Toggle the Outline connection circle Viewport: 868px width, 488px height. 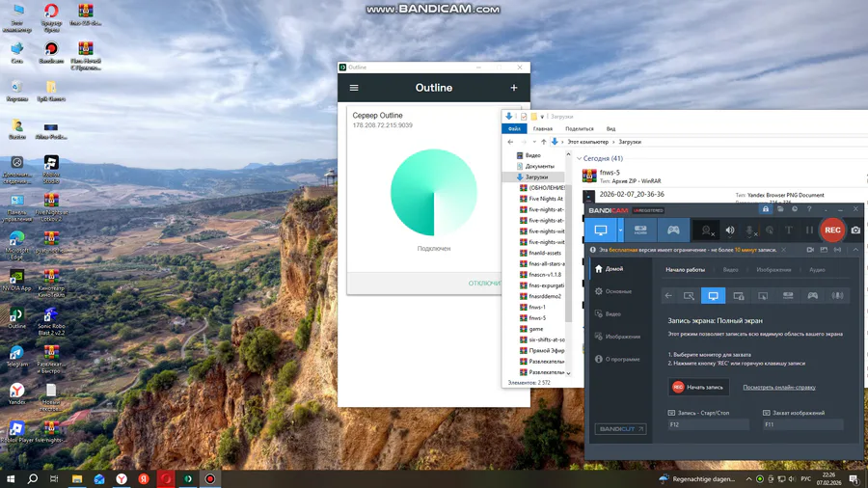[433, 193]
